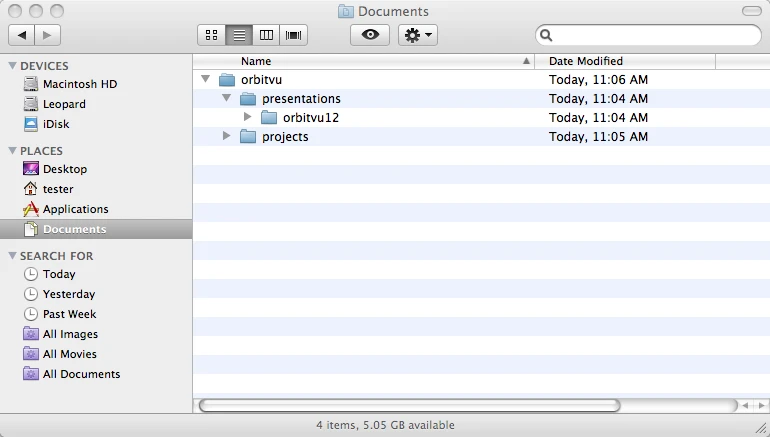Screen dimensions: 770x437
Task: Go back with the left arrow
Action: (22, 35)
